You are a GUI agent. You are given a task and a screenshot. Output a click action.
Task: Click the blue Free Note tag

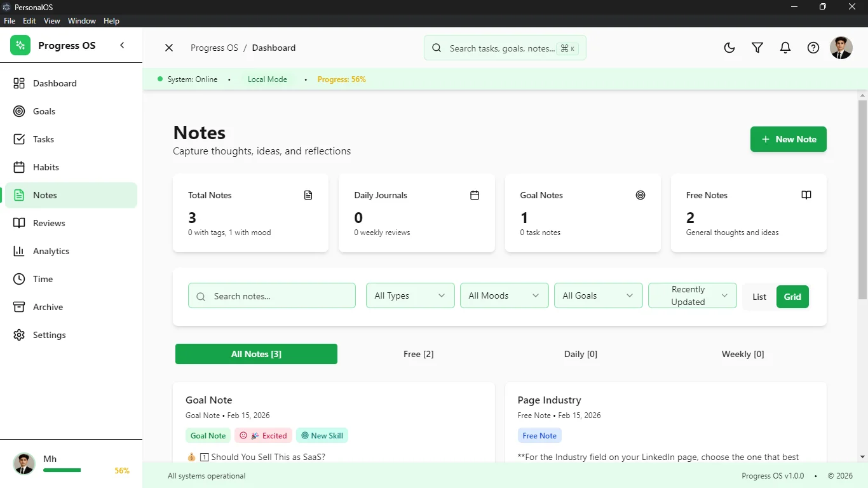pyautogui.click(x=539, y=435)
